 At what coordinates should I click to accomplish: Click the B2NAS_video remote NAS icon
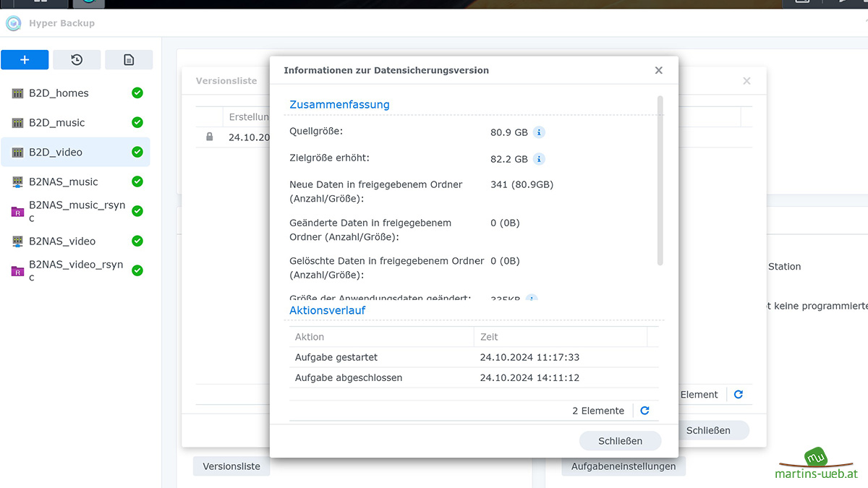pos(18,241)
